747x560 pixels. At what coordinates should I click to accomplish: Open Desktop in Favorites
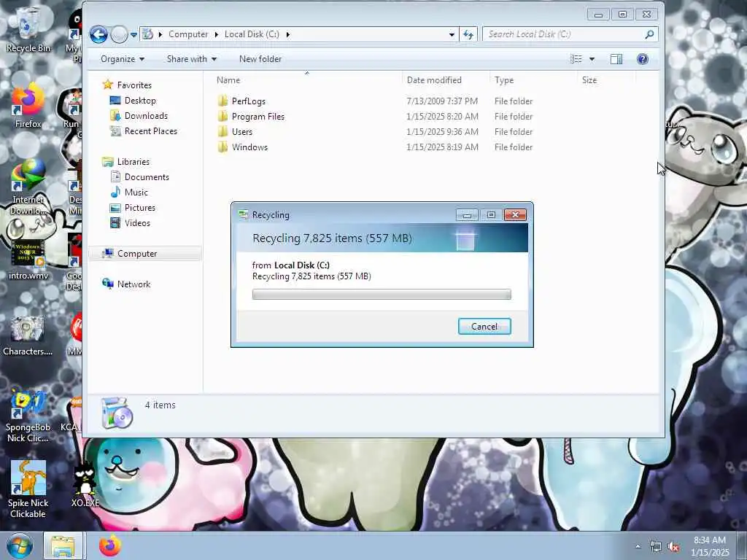click(x=140, y=101)
